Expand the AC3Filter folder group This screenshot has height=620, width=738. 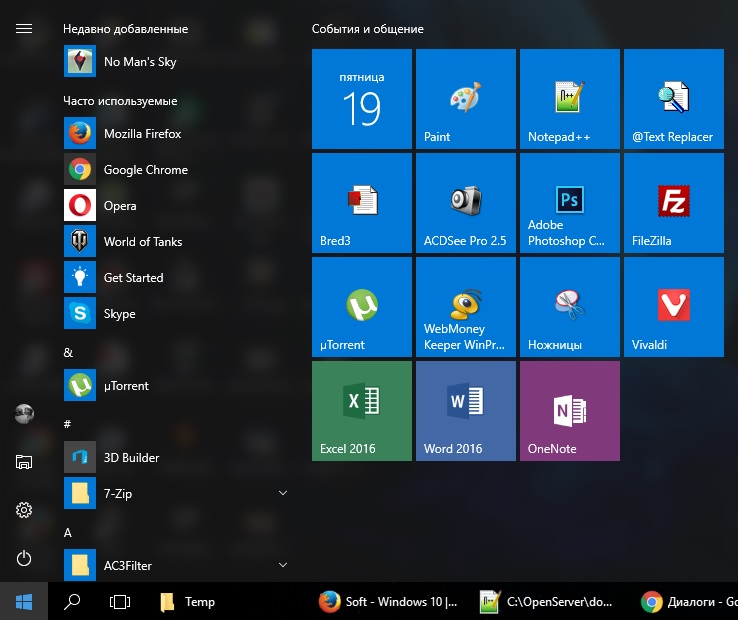[282, 565]
